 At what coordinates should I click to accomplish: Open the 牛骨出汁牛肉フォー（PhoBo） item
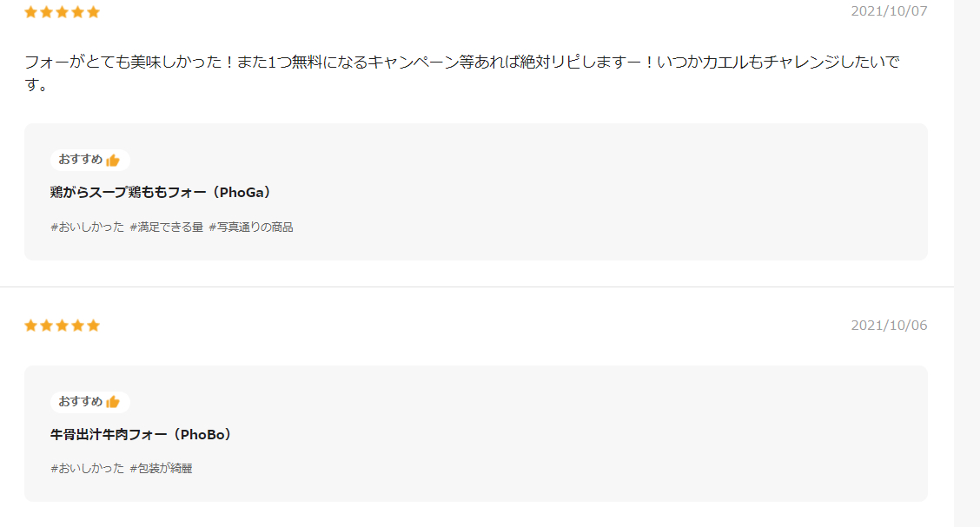tap(142, 435)
